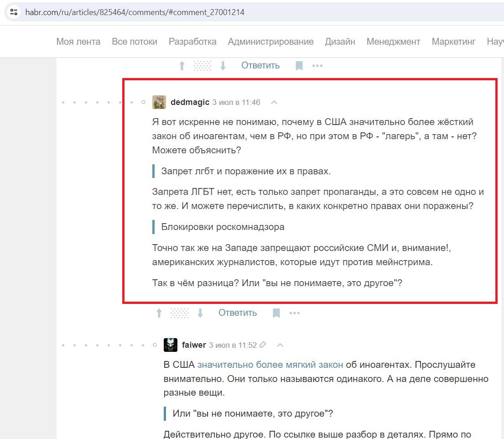Downvote the dedmagic comment
504x439 pixels.
[x=200, y=313]
